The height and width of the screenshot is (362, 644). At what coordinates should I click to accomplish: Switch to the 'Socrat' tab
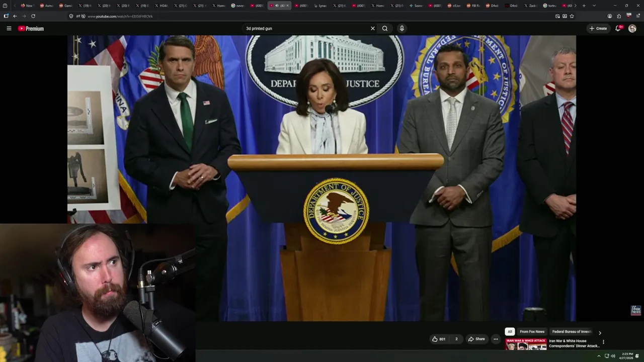416,6
